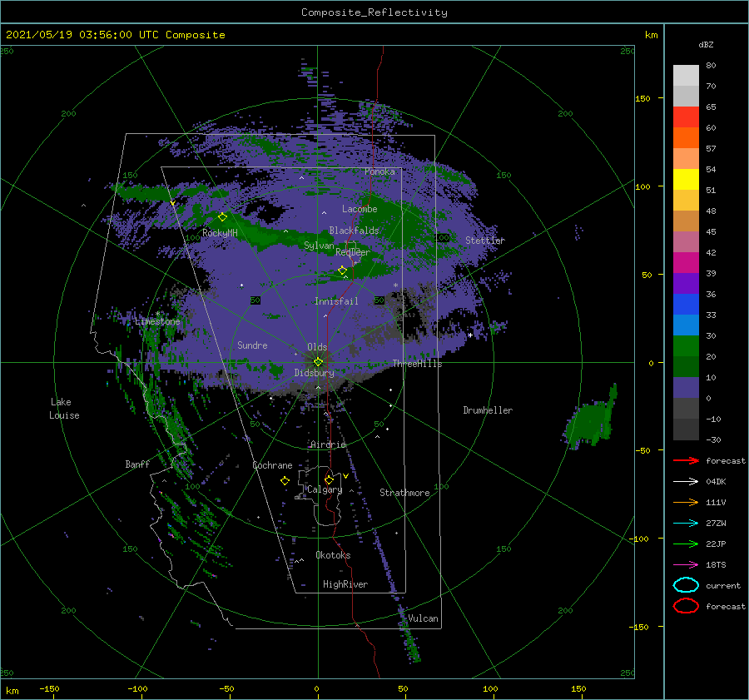The image size is (749, 700).
Task: Select the magenta 18TS arrow legend icon
Action: (686, 565)
